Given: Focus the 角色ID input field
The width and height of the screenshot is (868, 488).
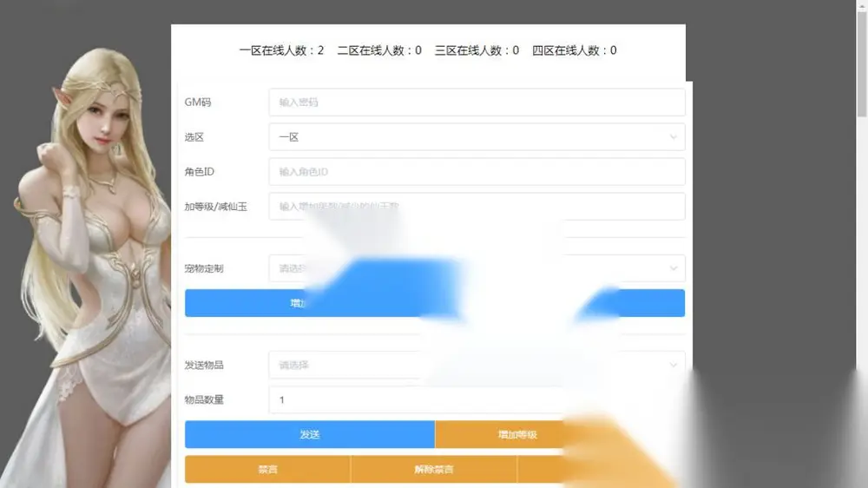Looking at the screenshot, I should point(477,172).
